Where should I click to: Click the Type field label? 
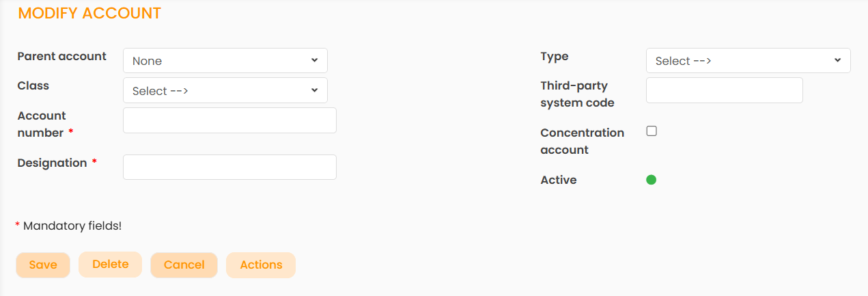tap(554, 56)
